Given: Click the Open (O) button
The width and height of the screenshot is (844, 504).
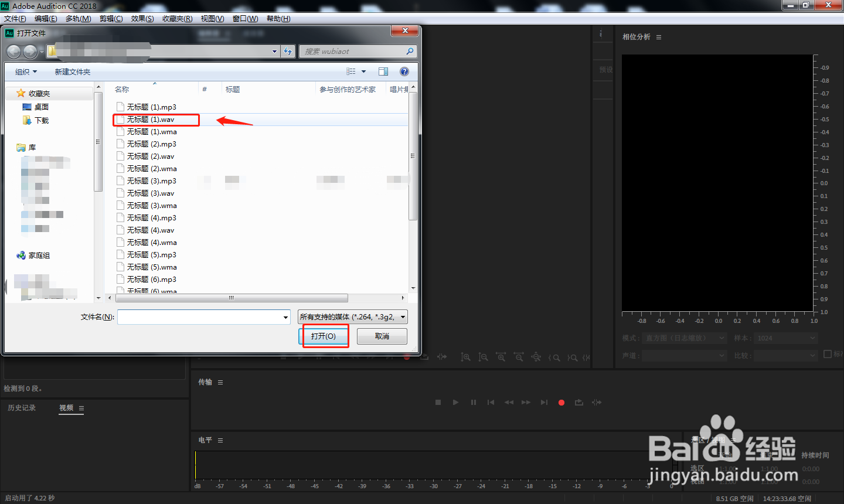Looking at the screenshot, I should (324, 336).
